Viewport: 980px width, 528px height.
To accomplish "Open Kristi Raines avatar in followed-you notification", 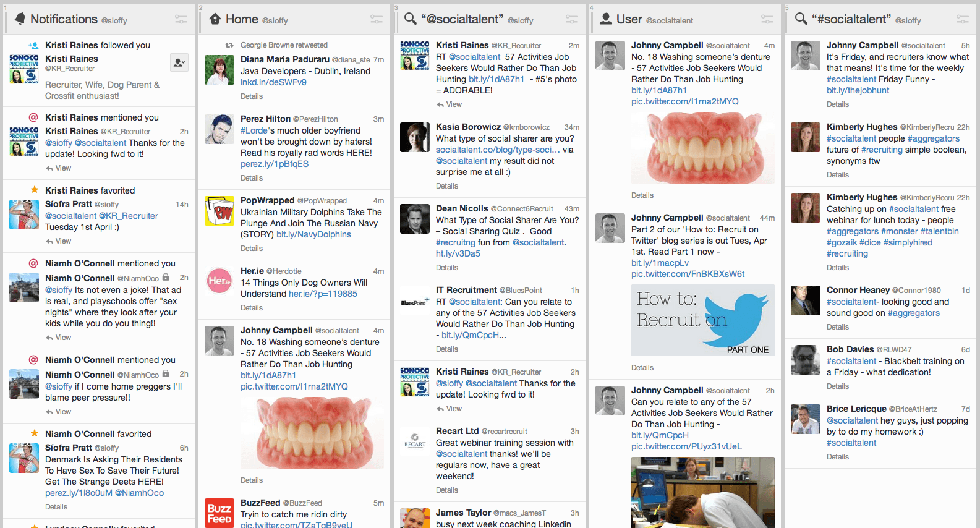I will (x=24, y=69).
